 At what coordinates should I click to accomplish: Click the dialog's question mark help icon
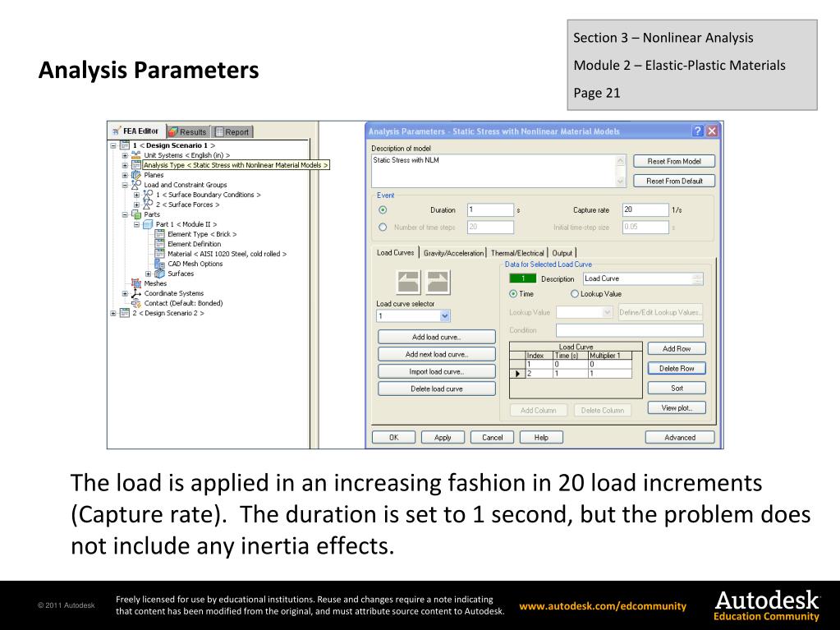697,131
